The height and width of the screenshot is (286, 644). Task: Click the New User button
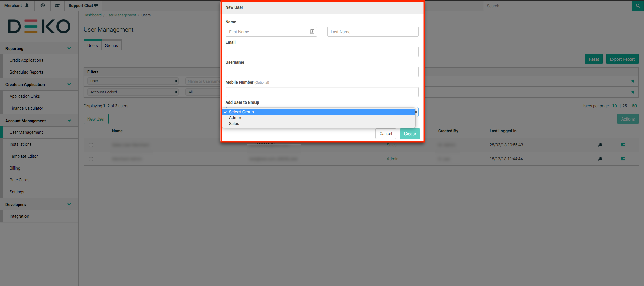(96, 119)
